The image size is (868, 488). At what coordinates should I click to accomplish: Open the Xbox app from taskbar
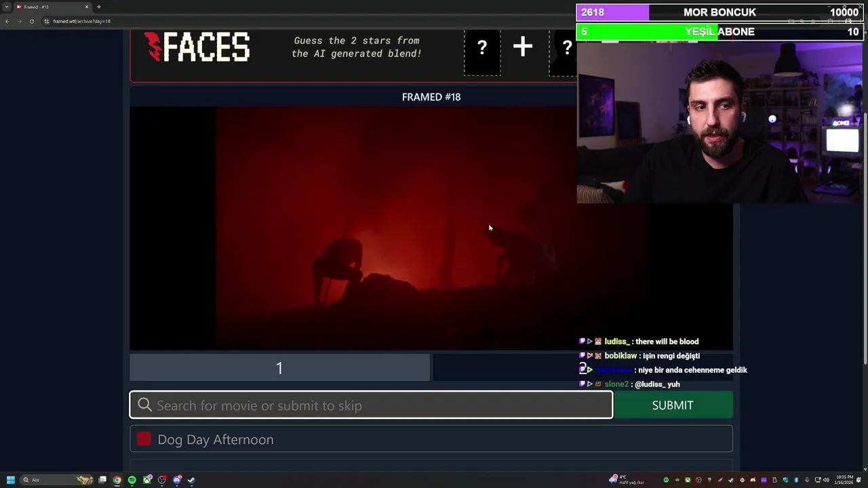[147, 480]
